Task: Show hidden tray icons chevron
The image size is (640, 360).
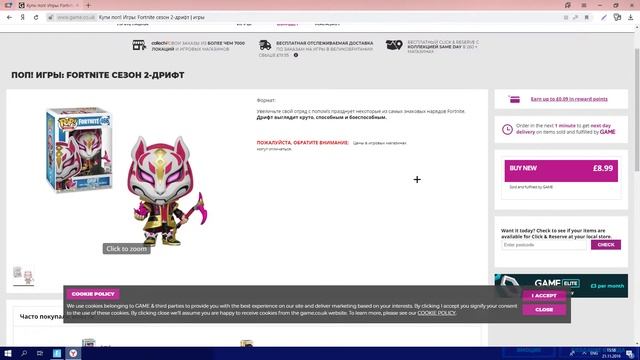Action: tap(584, 353)
